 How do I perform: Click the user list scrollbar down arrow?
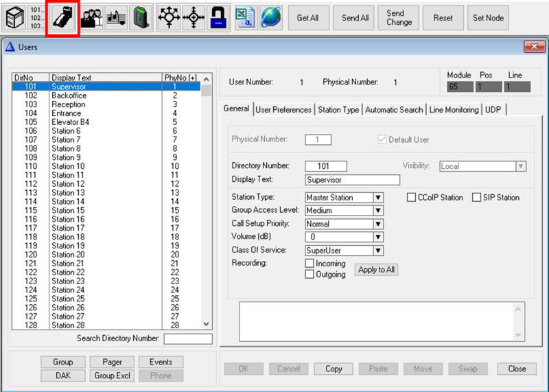(x=207, y=324)
